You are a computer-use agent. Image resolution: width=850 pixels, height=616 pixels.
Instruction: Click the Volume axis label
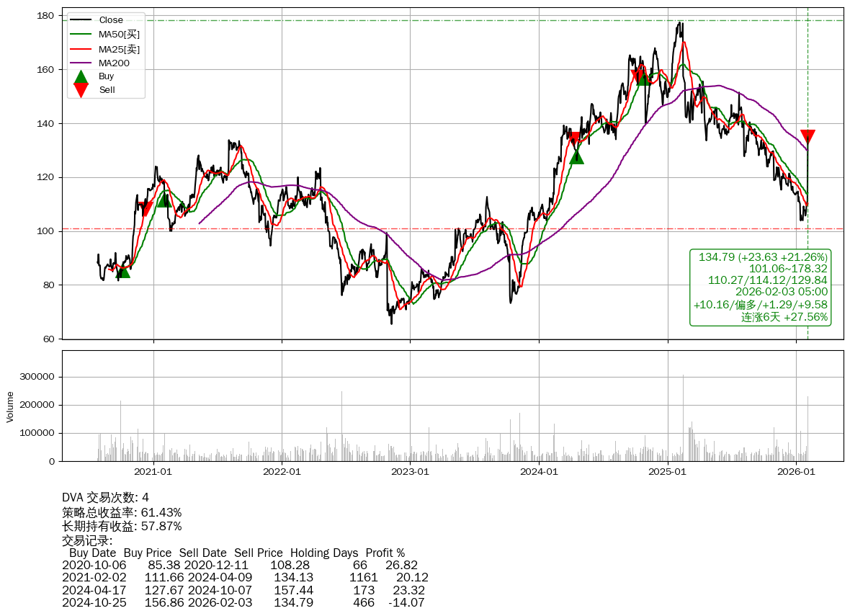pyautogui.click(x=10, y=406)
